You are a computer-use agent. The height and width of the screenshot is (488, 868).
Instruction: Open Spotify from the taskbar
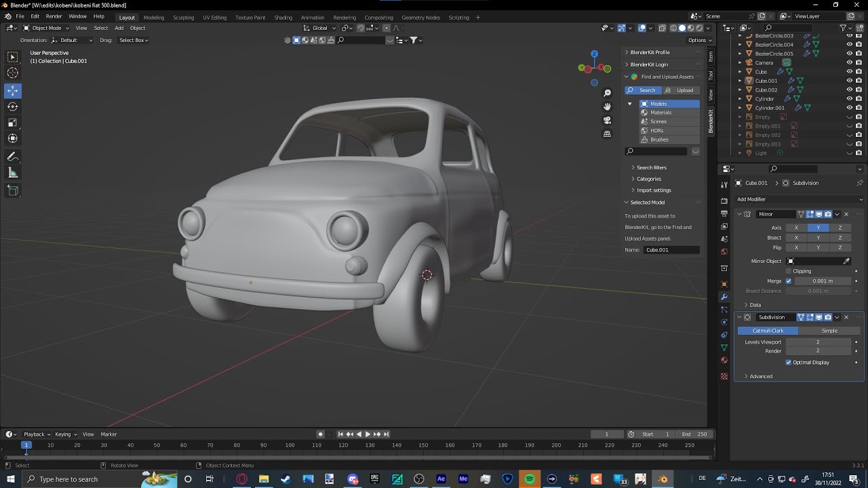[530, 479]
